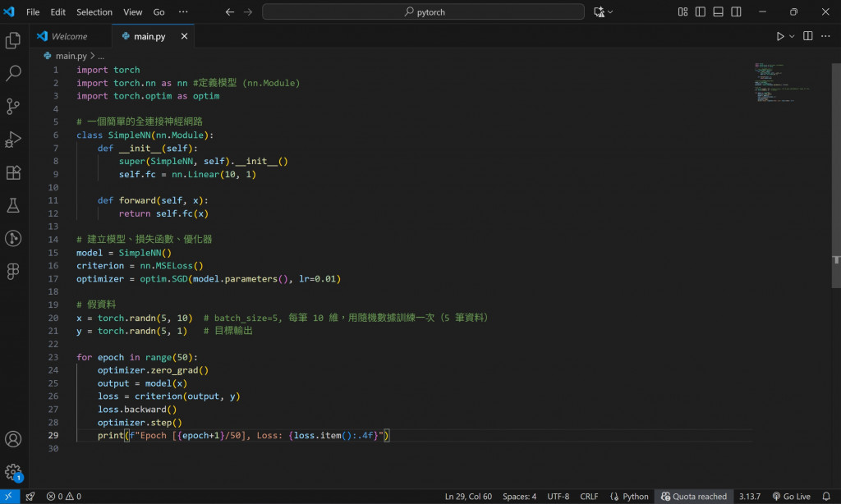The height and width of the screenshot is (504, 841).
Task: Click import torch on line 1
Action: pyautogui.click(x=108, y=70)
